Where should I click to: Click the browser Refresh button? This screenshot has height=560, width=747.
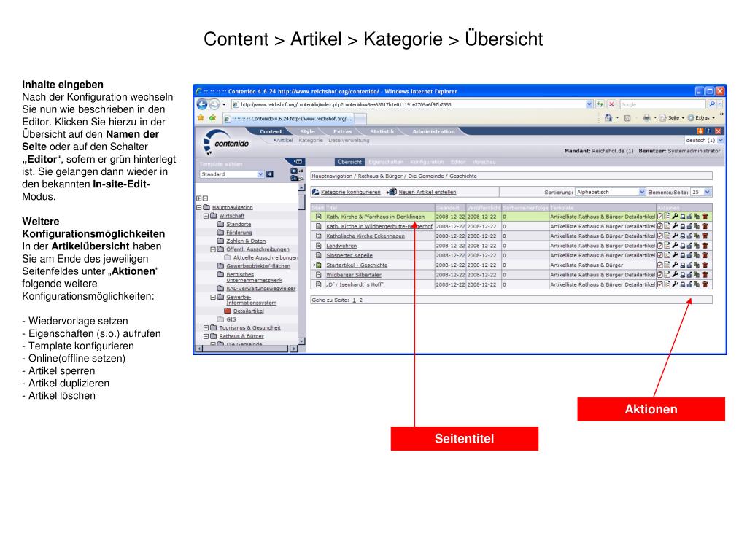[600, 104]
